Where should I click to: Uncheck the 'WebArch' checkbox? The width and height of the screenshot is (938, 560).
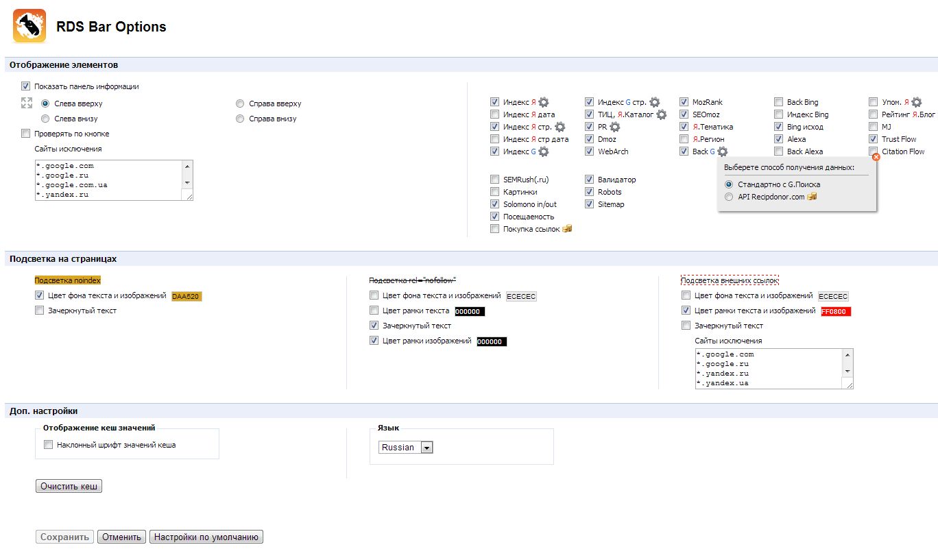point(589,151)
